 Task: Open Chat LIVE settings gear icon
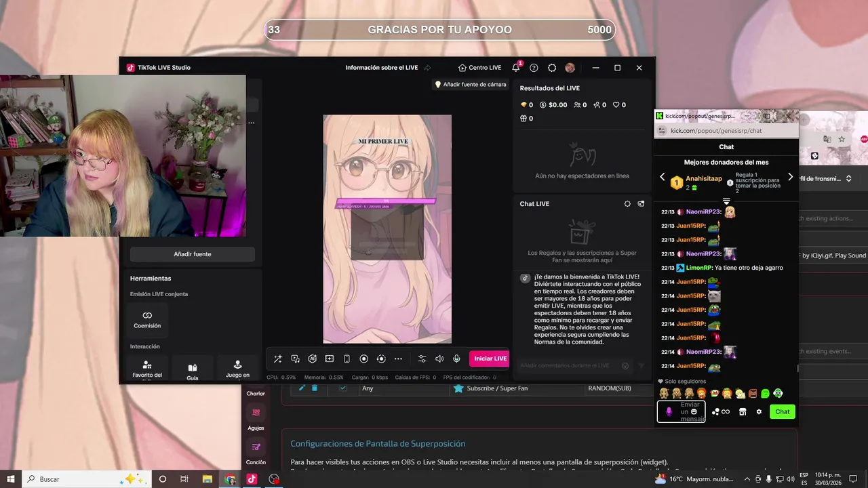click(627, 204)
